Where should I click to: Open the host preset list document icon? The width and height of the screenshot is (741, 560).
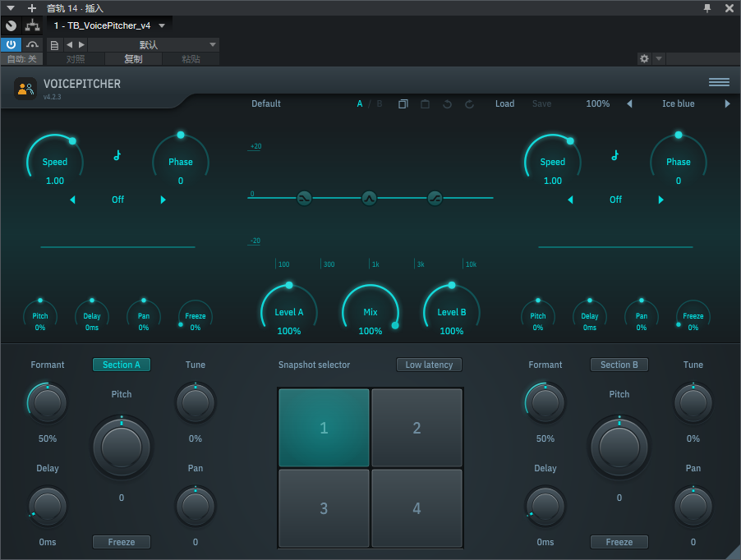coord(55,45)
